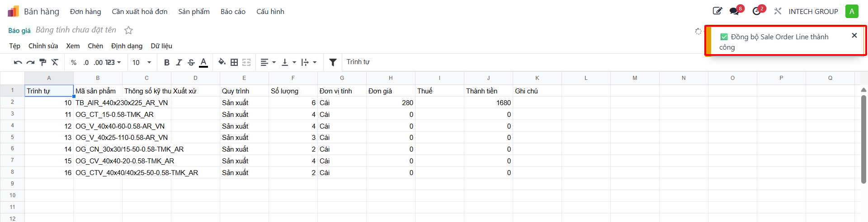Viewport: 868px width, 222px height.
Task: Toggle italic formatting
Action: pos(179,62)
